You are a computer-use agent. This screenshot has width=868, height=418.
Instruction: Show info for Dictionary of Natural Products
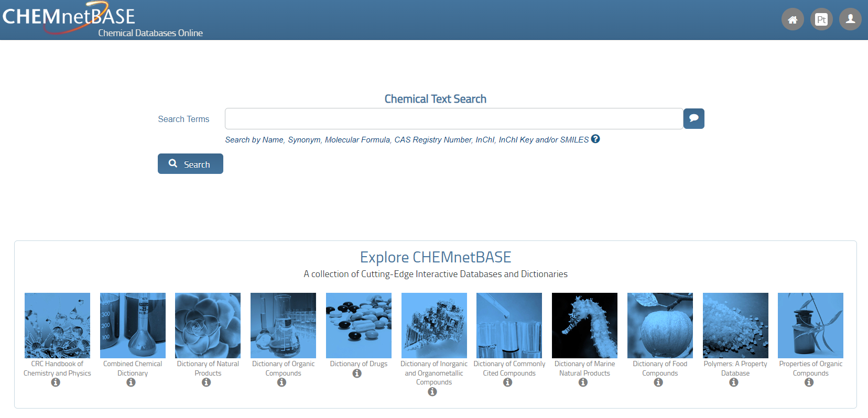(207, 382)
